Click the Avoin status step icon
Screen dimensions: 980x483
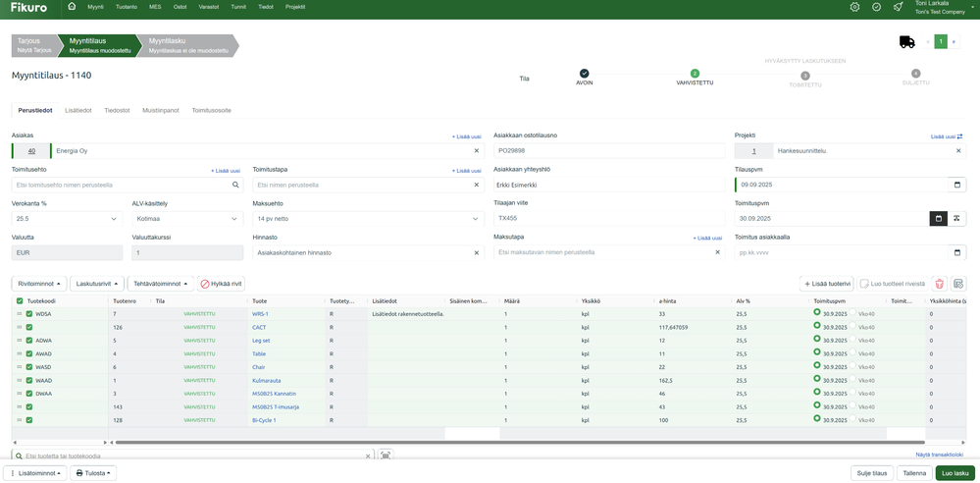click(584, 74)
